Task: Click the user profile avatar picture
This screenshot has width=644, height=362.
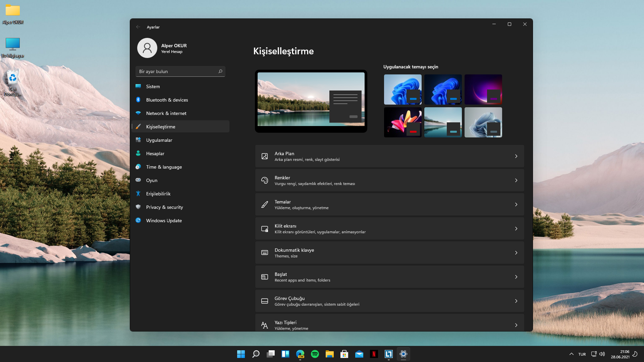Action: (x=147, y=48)
